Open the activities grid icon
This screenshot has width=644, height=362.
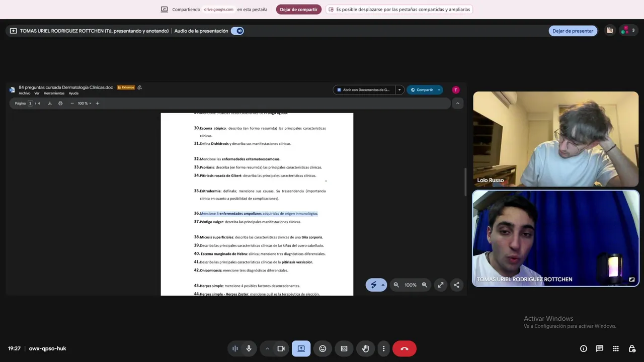pos(616,348)
